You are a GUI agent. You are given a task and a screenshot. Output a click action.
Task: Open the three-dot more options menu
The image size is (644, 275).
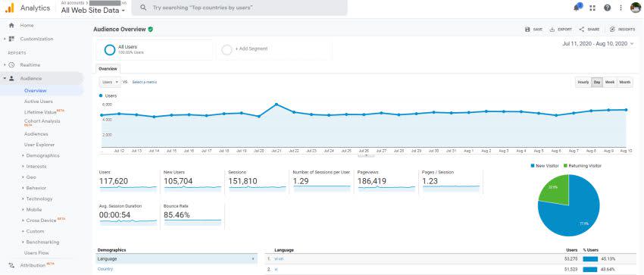tap(621, 8)
